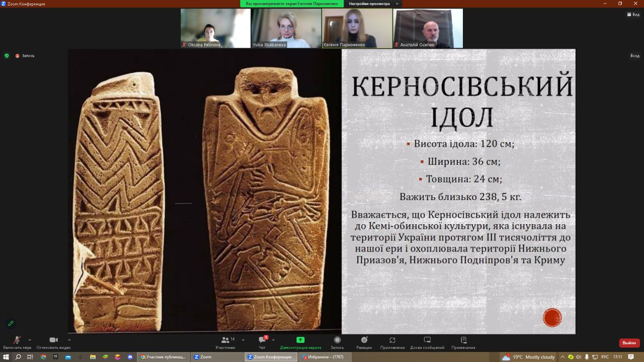
Task: Stop video with the camera button
Action: coord(53,342)
